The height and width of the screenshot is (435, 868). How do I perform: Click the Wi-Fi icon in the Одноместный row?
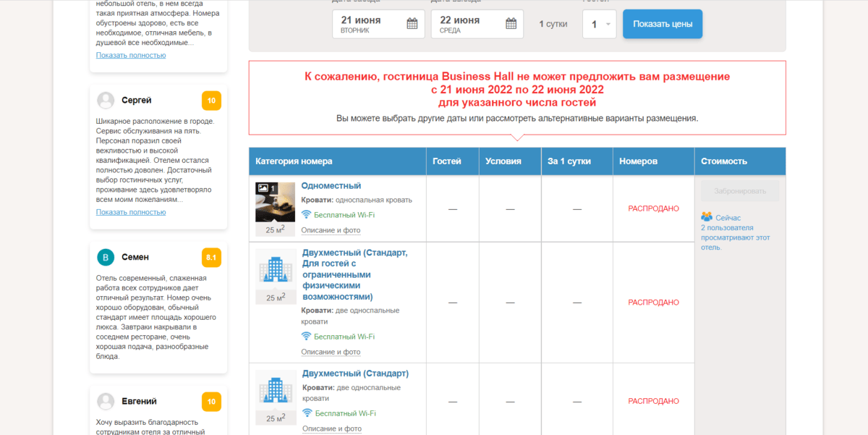pos(306,215)
